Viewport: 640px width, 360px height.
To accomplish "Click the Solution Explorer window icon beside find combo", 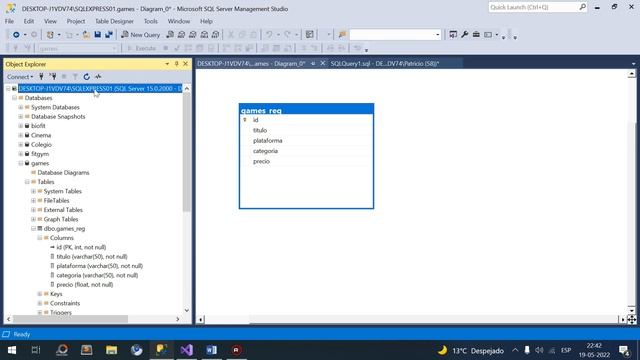I will tap(453, 35).
